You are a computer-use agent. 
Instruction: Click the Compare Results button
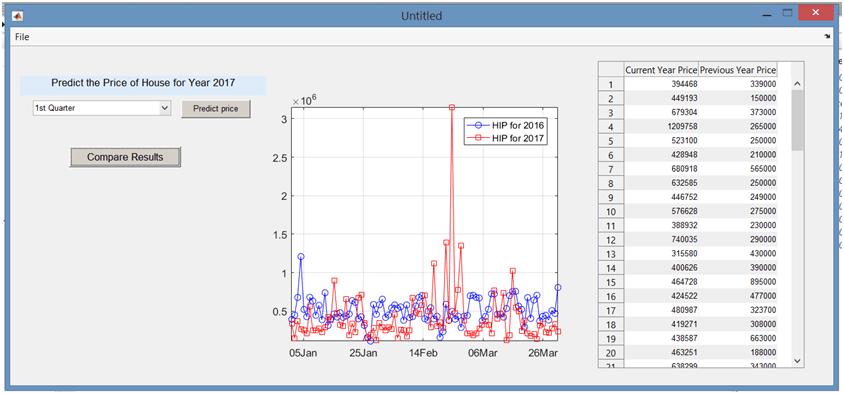125,157
